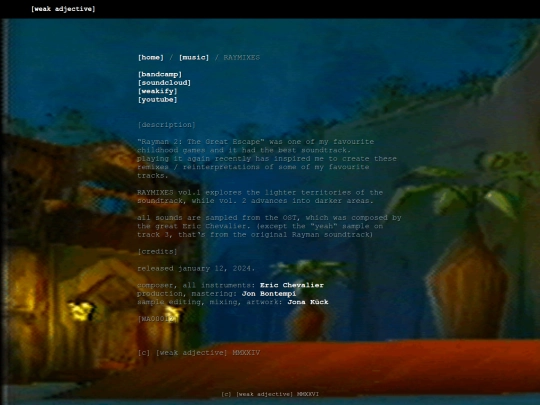Click the [credits] heading
Image resolution: width=540 pixels, height=405 pixels.
coord(157,251)
